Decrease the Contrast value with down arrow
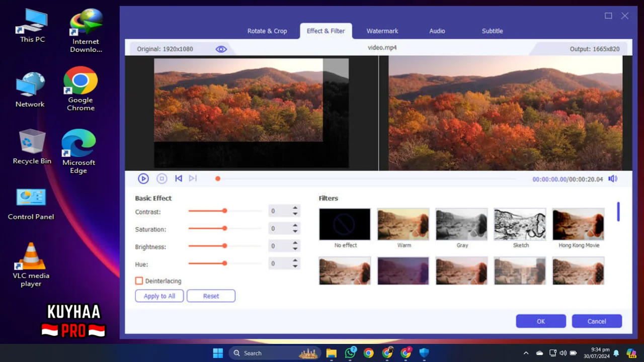 [295, 214]
